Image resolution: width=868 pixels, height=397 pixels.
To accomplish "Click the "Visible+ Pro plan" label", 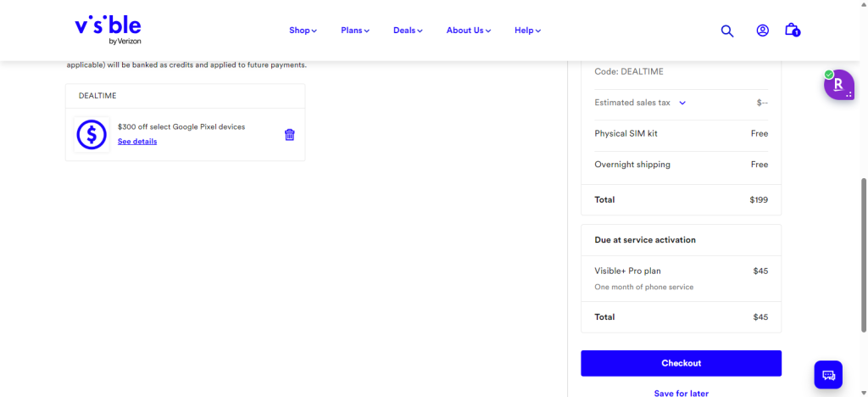I will click(628, 271).
